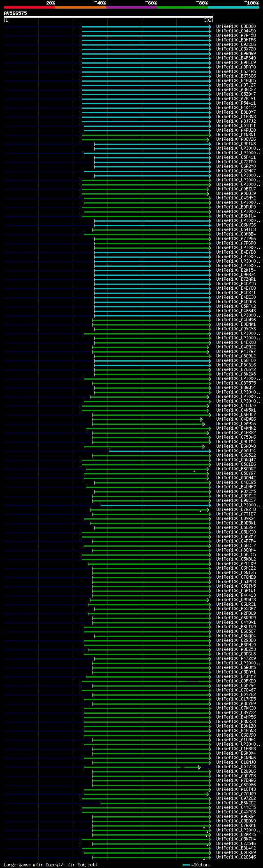Click UniRef100_Q7Q467 label
Image resolution: width=263 pixels, height=868 pixels.
click(x=236, y=690)
